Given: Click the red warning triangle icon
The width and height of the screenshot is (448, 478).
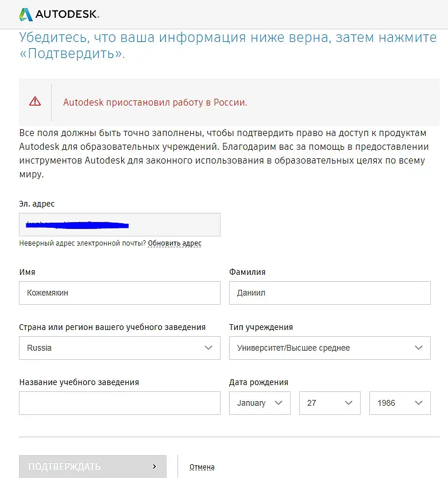Looking at the screenshot, I should (35, 102).
